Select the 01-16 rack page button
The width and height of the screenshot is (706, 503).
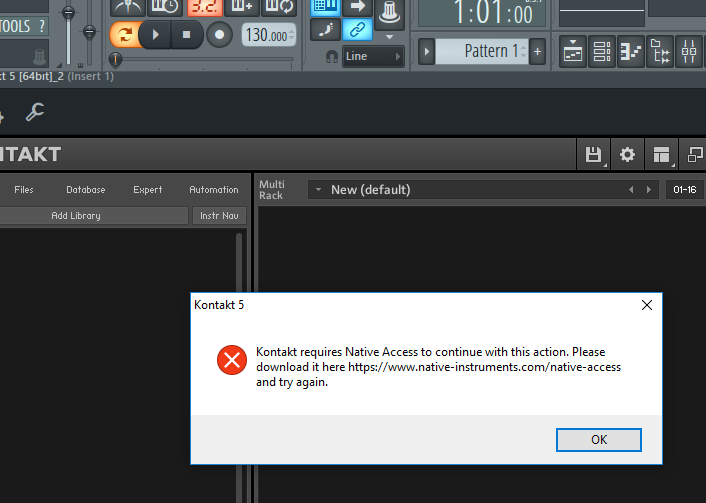point(684,190)
